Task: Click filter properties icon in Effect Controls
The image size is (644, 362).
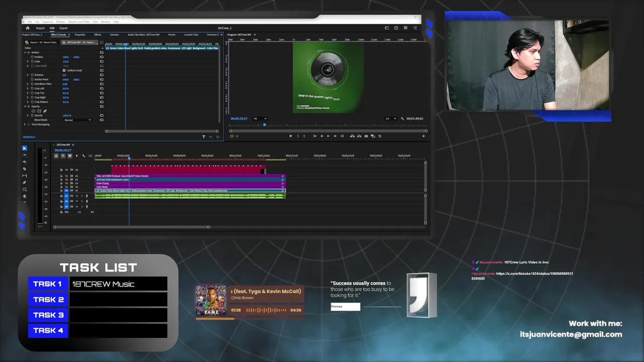Action: tap(204, 136)
